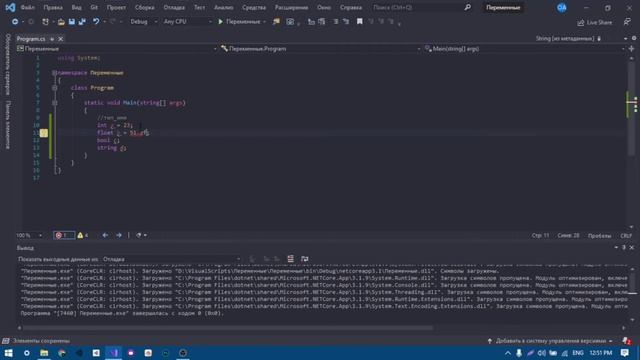This screenshot has height=360, width=640.
Task: Click the lightbulb quick actions icon on line 11
Action: (44, 133)
